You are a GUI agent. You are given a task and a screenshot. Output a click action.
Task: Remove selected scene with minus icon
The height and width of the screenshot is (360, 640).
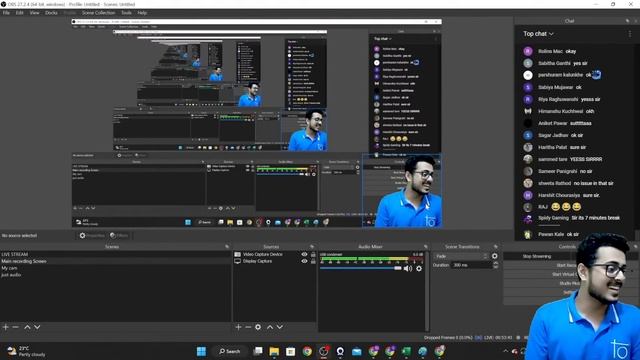(16, 327)
